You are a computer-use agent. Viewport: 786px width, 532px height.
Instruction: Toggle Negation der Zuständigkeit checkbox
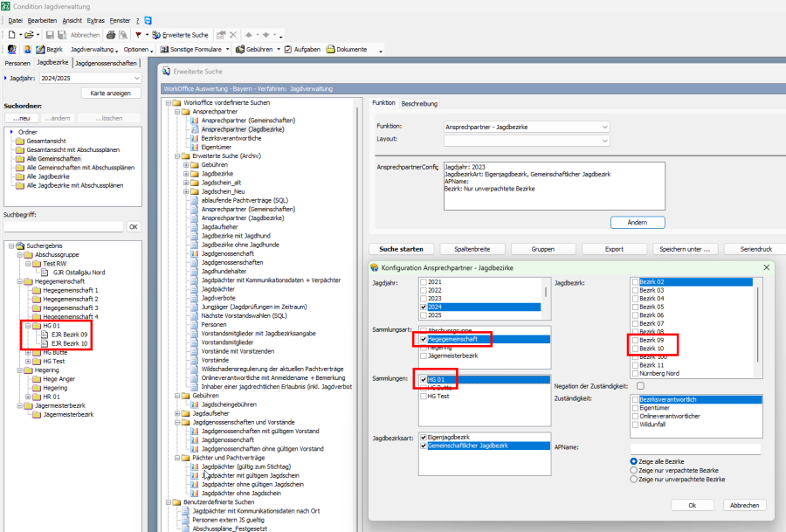[x=641, y=385]
